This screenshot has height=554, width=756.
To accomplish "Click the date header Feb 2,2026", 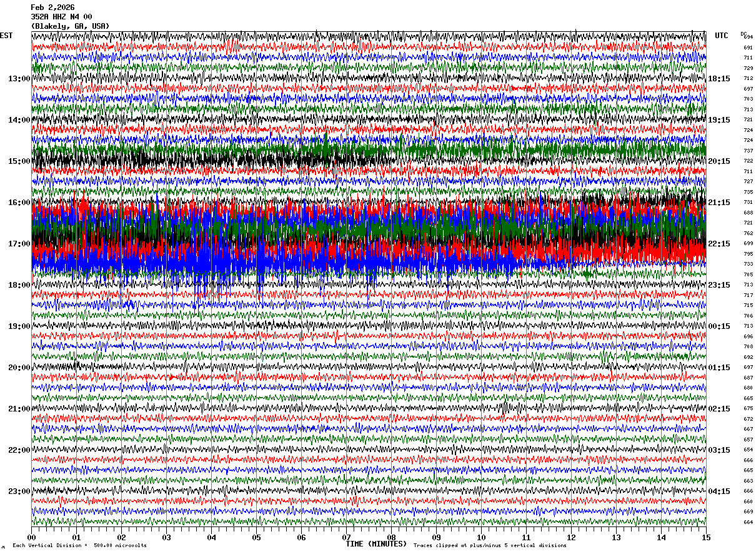I will click(x=52, y=8).
